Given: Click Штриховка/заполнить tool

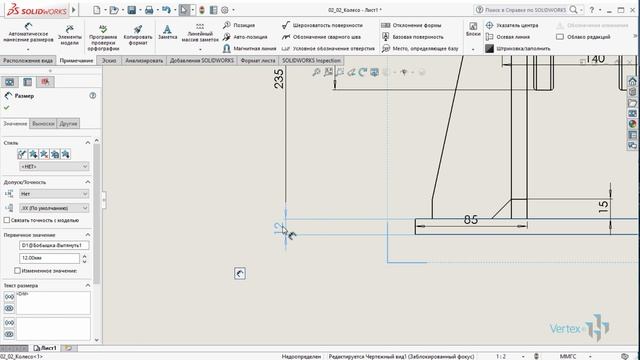Looking at the screenshot, I should 518,48.
